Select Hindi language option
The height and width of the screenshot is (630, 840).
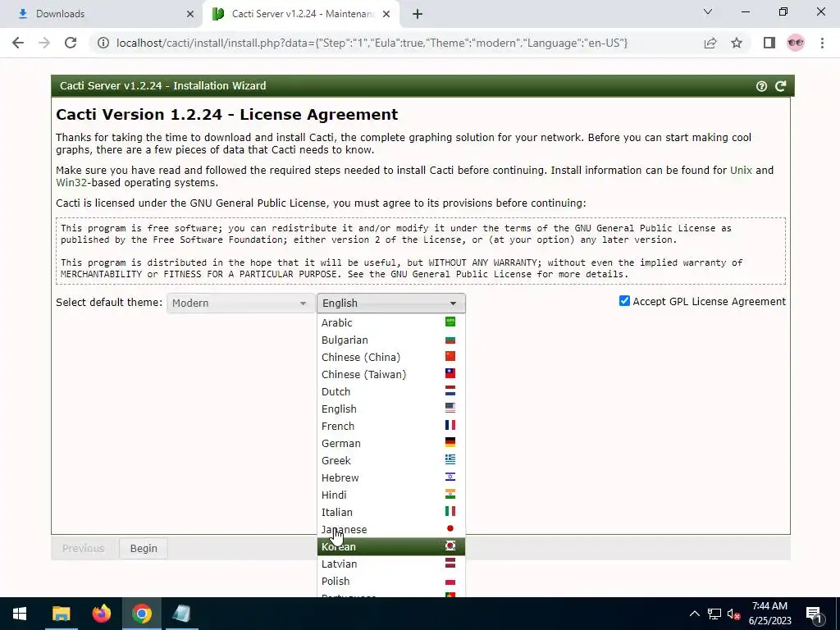pyautogui.click(x=391, y=495)
